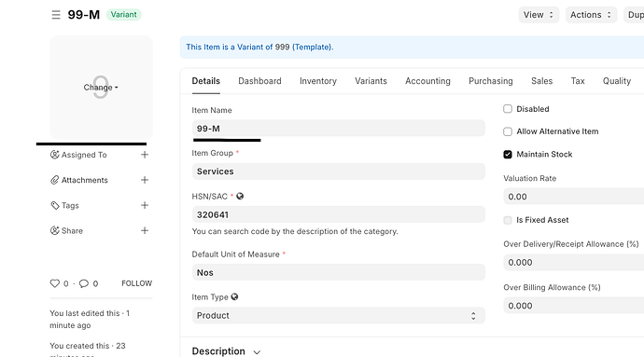Click the HSN/SAC code field

coord(339,214)
